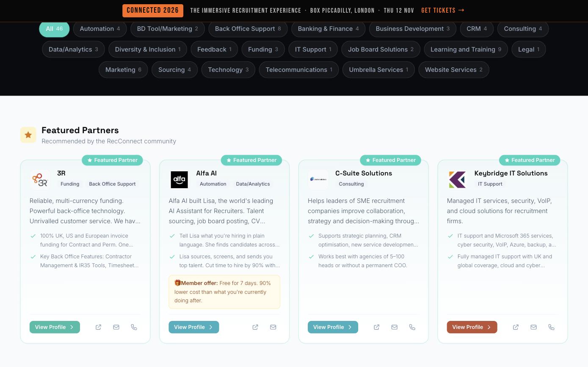588x367 pixels.
Task: Click the Connected 2026 banner badge
Action: (x=153, y=11)
